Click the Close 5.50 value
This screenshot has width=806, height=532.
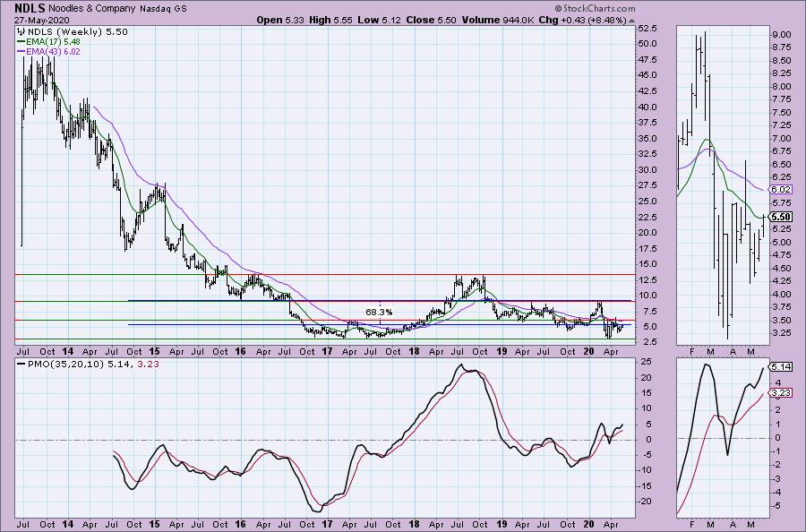tap(431, 20)
